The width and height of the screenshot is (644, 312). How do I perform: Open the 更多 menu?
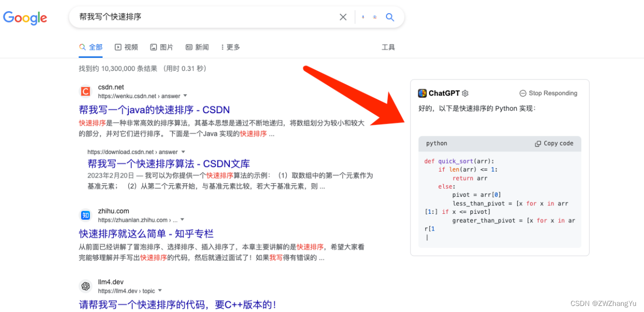point(230,47)
